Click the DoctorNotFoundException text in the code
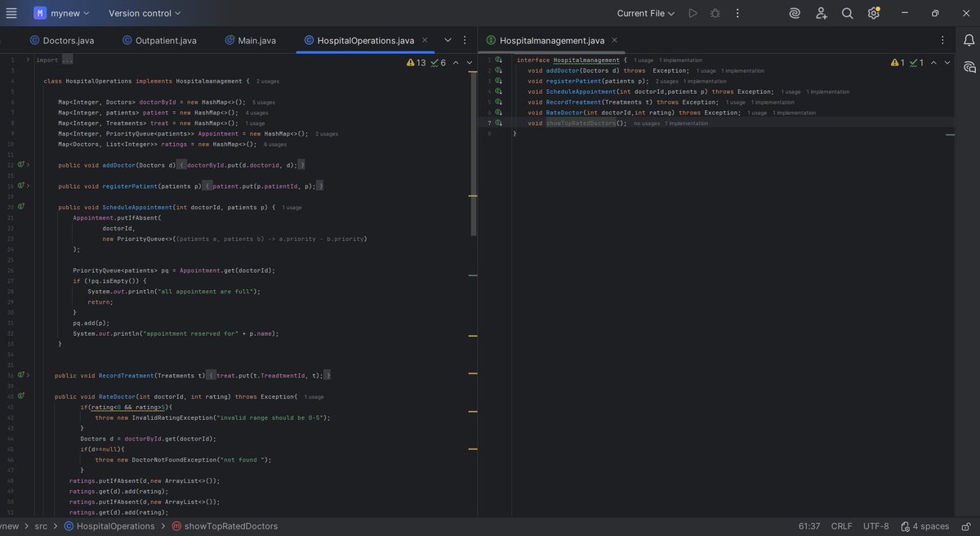This screenshot has width=980, height=536. tap(176, 460)
